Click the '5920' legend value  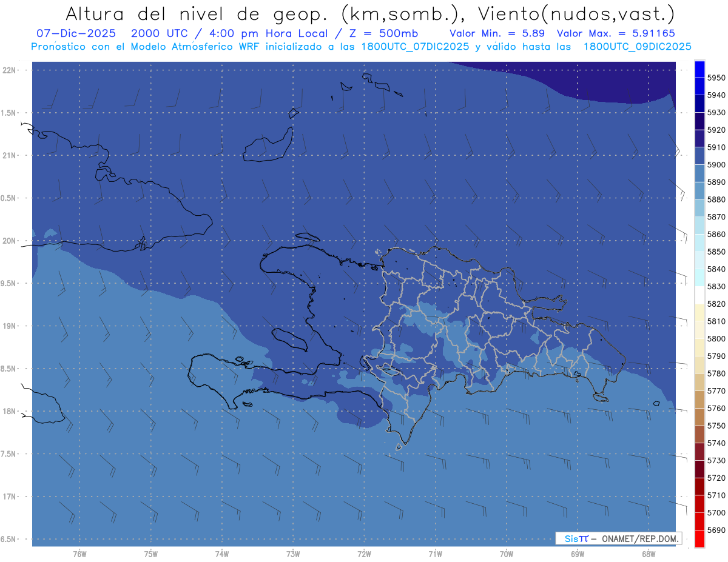pos(716,130)
